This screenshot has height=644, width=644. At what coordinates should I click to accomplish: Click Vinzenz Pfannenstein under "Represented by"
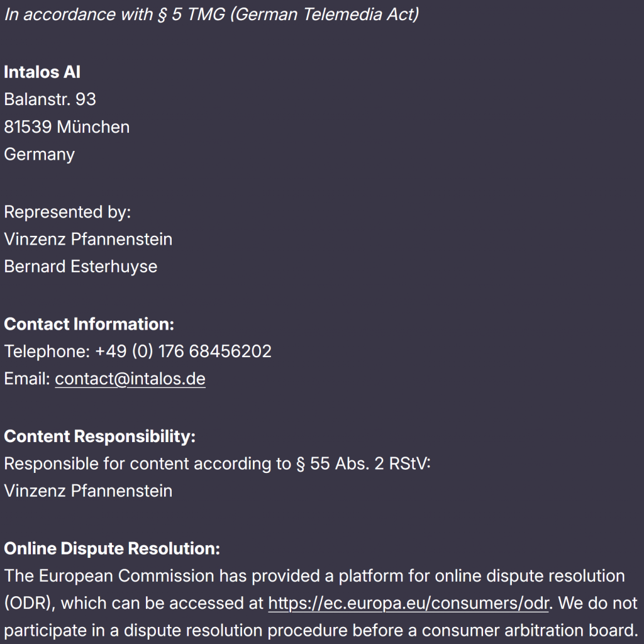(x=88, y=239)
